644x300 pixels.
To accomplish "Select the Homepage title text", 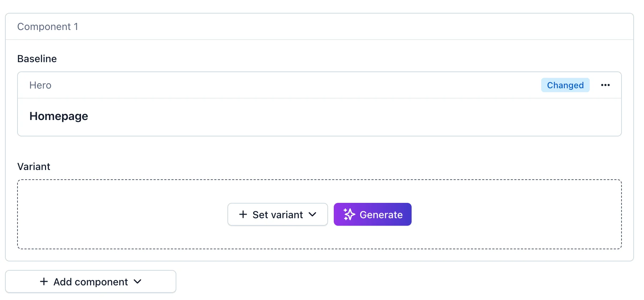I will pos(59,116).
